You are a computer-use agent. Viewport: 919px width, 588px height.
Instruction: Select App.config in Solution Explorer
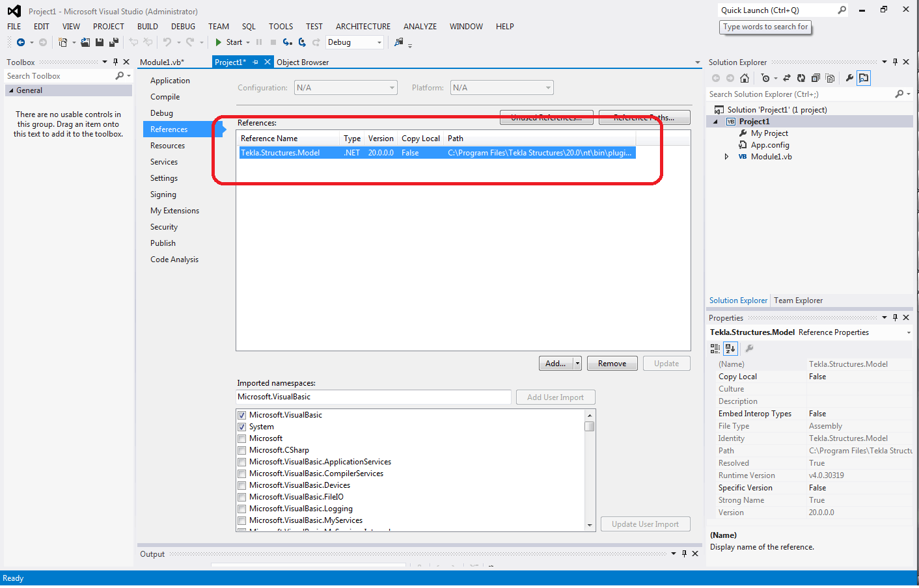tap(770, 145)
